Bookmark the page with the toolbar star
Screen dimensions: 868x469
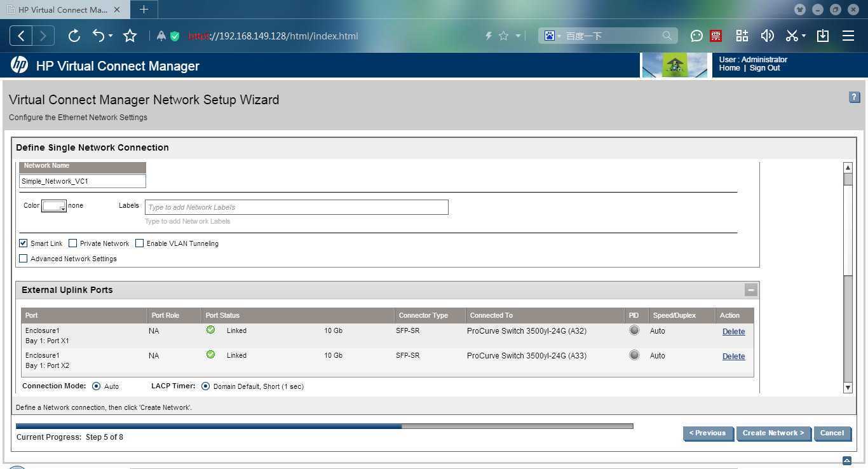click(x=130, y=36)
